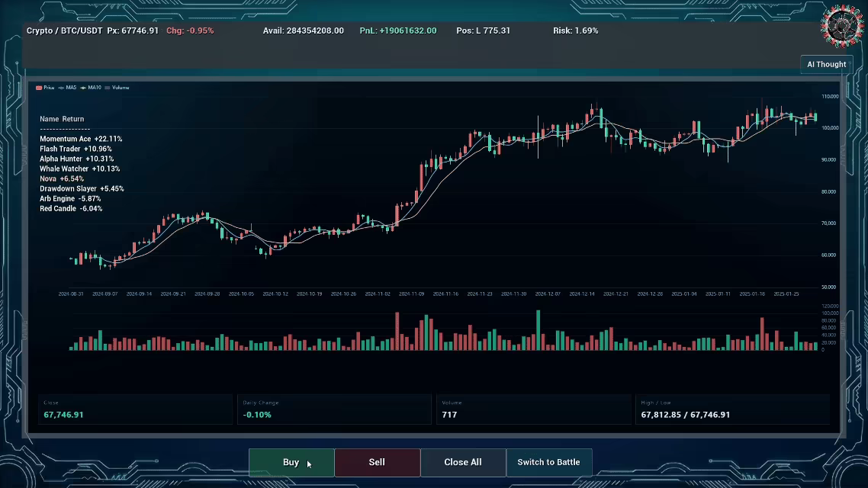Select Red Candle -6.04% leaderboard row

click(71, 209)
